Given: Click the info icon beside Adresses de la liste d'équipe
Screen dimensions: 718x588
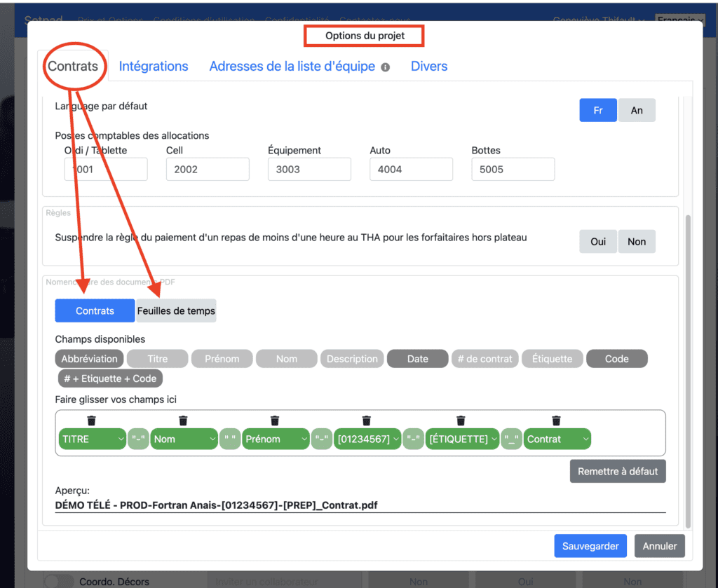Looking at the screenshot, I should (x=385, y=67).
